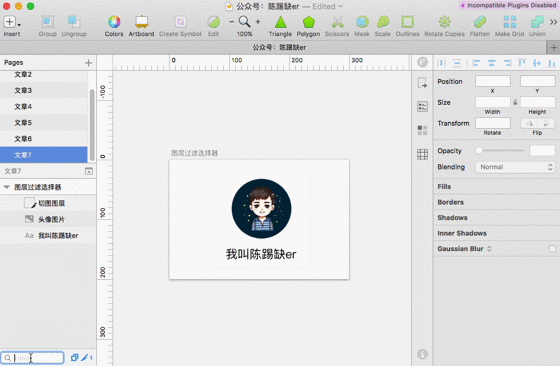Click the Rotate Copies tool
Viewport: 560px width, 366px height.
pyautogui.click(x=444, y=26)
